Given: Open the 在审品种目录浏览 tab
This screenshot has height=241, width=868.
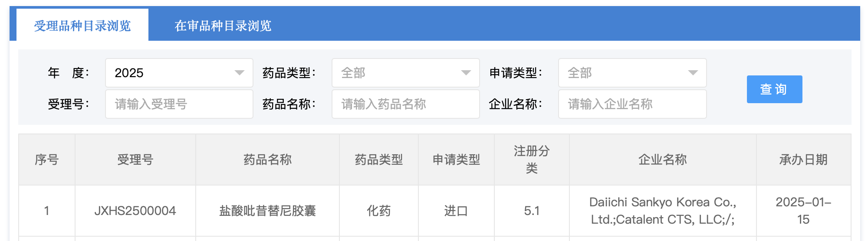Looking at the screenshot, I should coord(223,26).
